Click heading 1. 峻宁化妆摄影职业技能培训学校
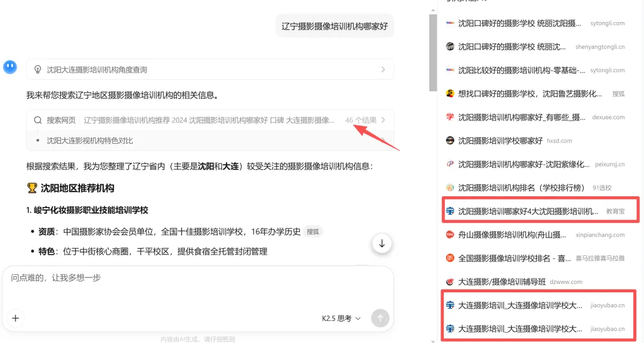The image size is (644, 343). click(x=87, y=211)
